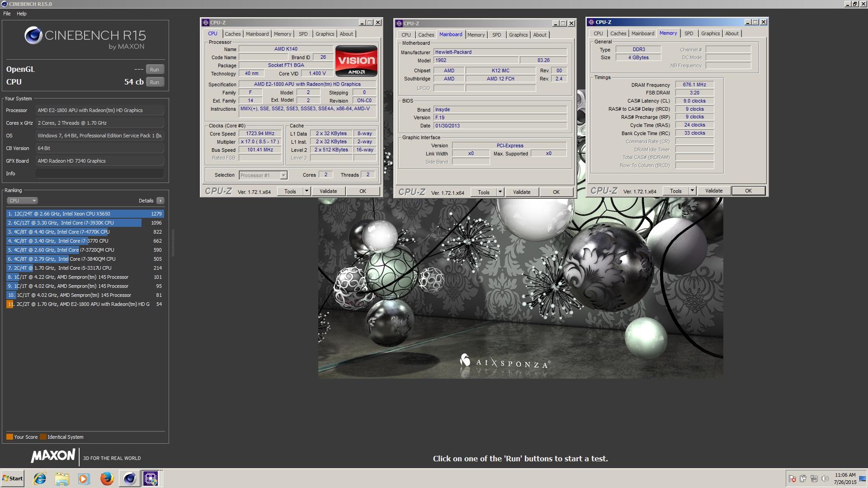Open Action Center flag tray icon
Screen dimensions: 868x488
pyautogui.click(x=793, y=479)
